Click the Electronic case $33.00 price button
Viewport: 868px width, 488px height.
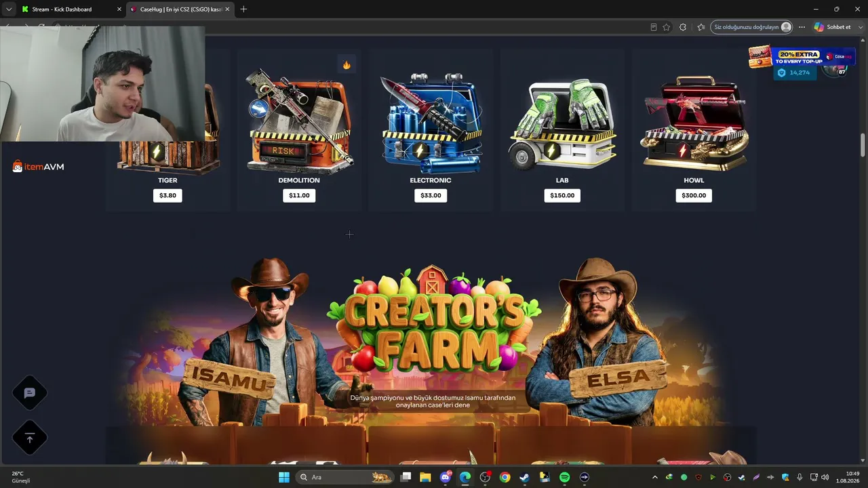[431, 195]
